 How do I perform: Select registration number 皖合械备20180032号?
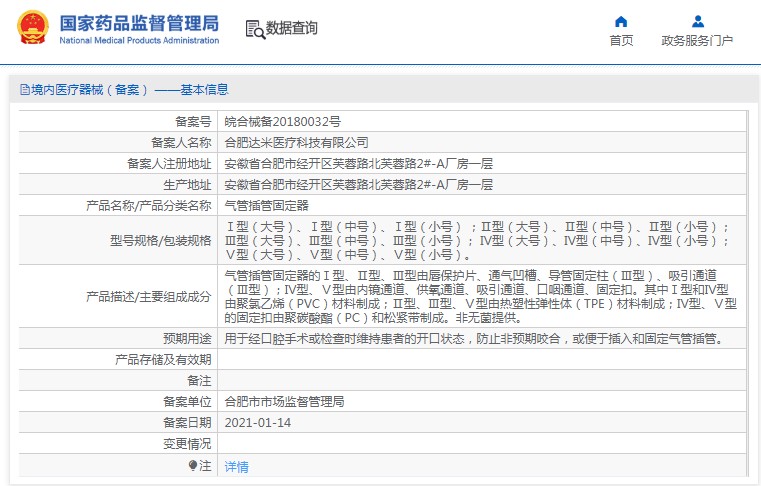point(282,121)
